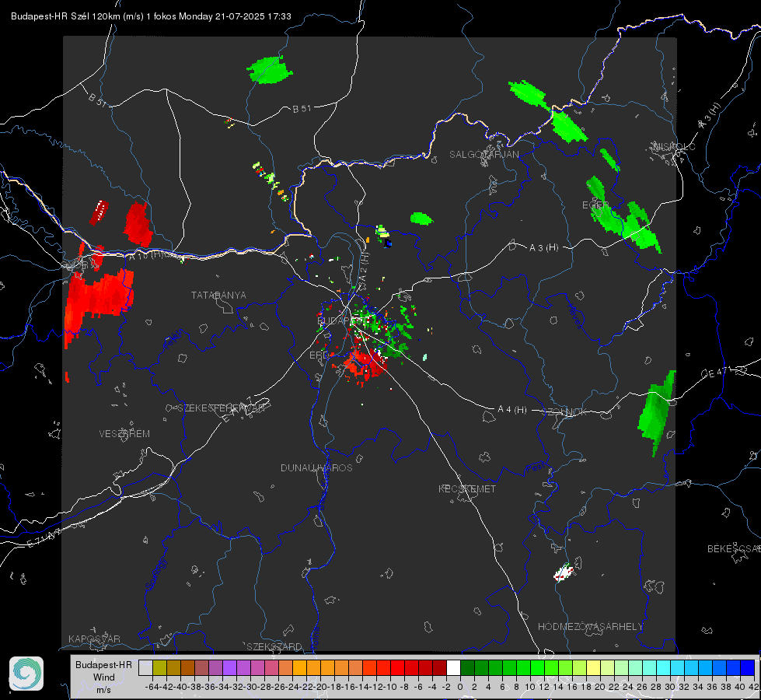Click the Somogy county label
Screen dimensions: 761x700
pos(156,574)
